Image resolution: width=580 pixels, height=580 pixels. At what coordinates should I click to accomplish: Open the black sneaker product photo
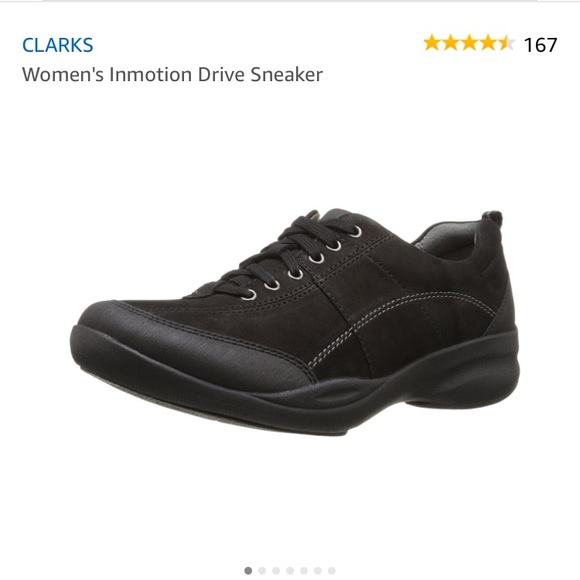click(295, 323)
